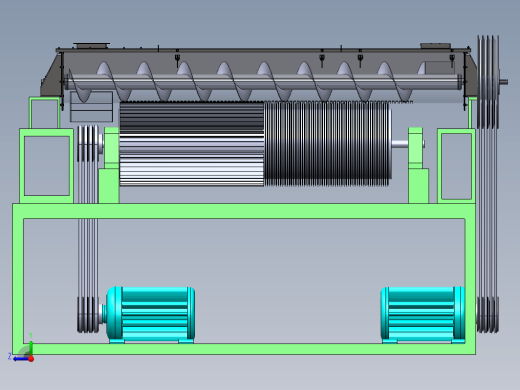
Task: Select the left motor's lower belt pulley
Action: pos(88,314)
